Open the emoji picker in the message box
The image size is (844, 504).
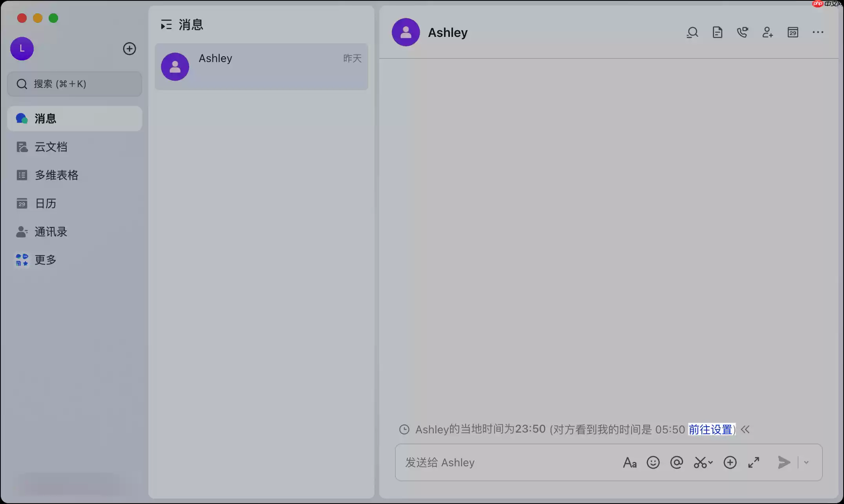pos(653,462)
